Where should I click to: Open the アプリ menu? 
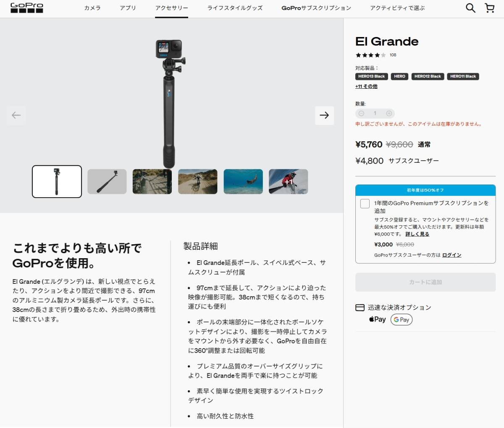click(128, 8)
